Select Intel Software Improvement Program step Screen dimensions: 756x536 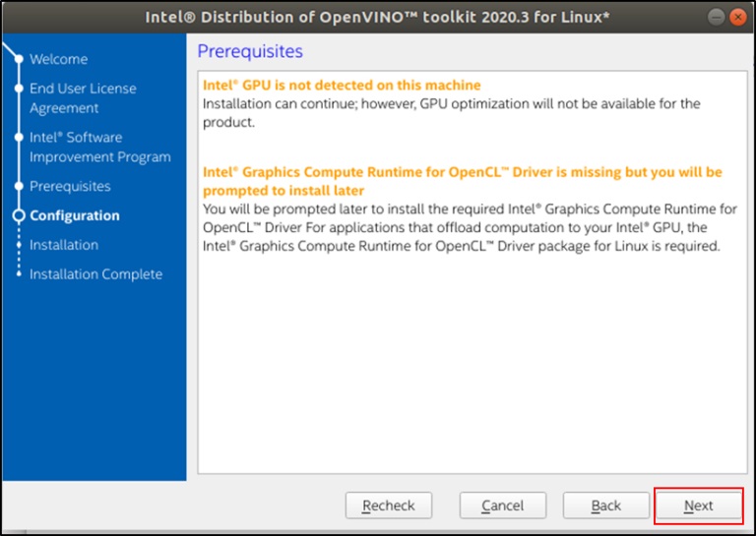(x=99, y=147)
